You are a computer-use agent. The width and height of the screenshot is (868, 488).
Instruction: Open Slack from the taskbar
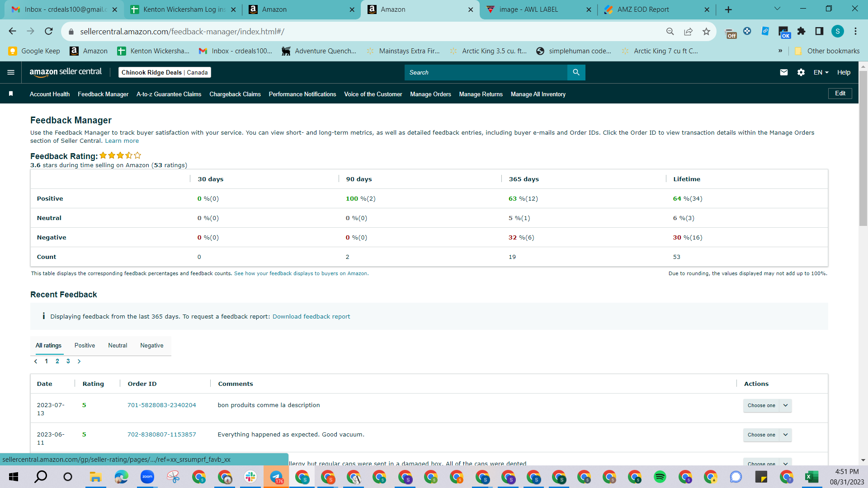point(250,477)
